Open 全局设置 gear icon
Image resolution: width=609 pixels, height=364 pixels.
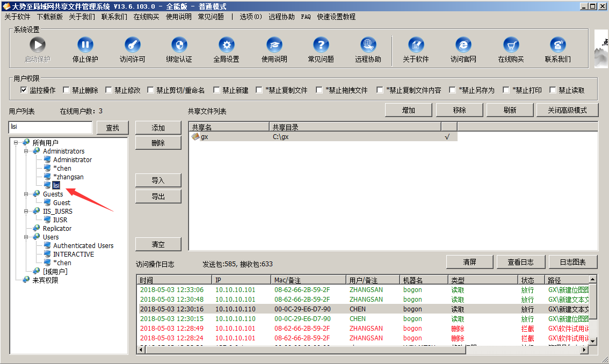(226, 45)
